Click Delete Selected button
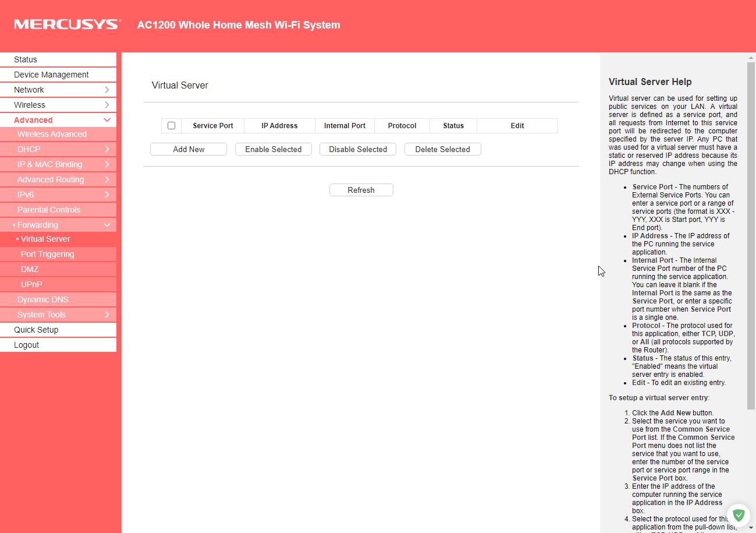This screenshot has height=533, width=756. coord(442,149)
